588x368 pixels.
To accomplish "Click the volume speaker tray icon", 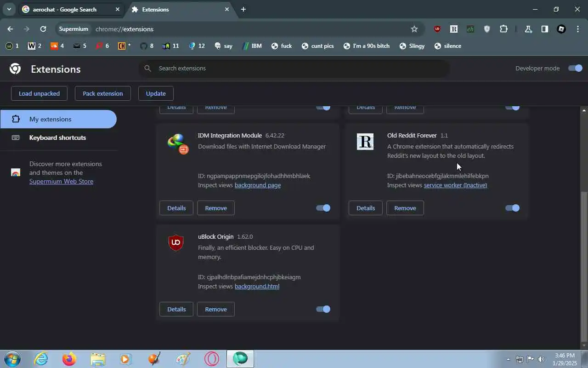I will pos(541,359).
